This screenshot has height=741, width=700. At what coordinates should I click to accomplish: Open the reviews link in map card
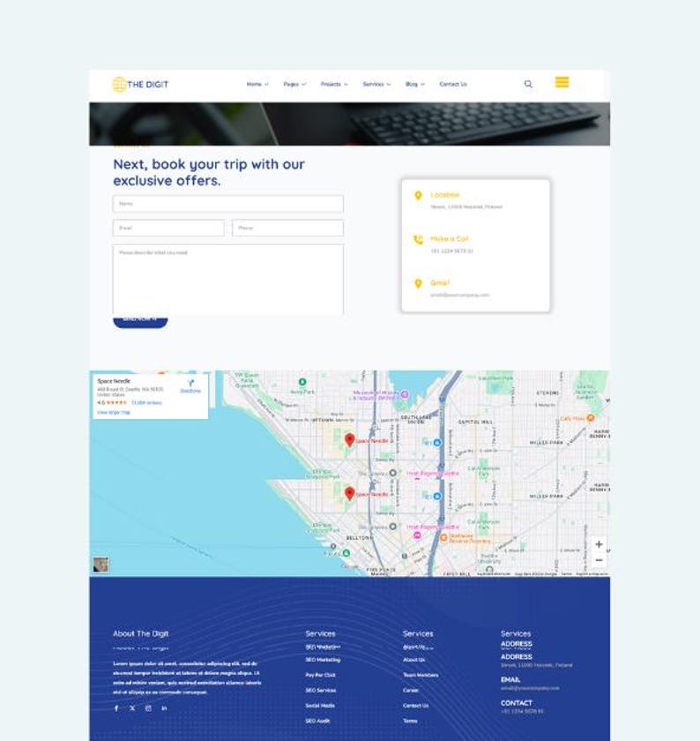point(146,402)
